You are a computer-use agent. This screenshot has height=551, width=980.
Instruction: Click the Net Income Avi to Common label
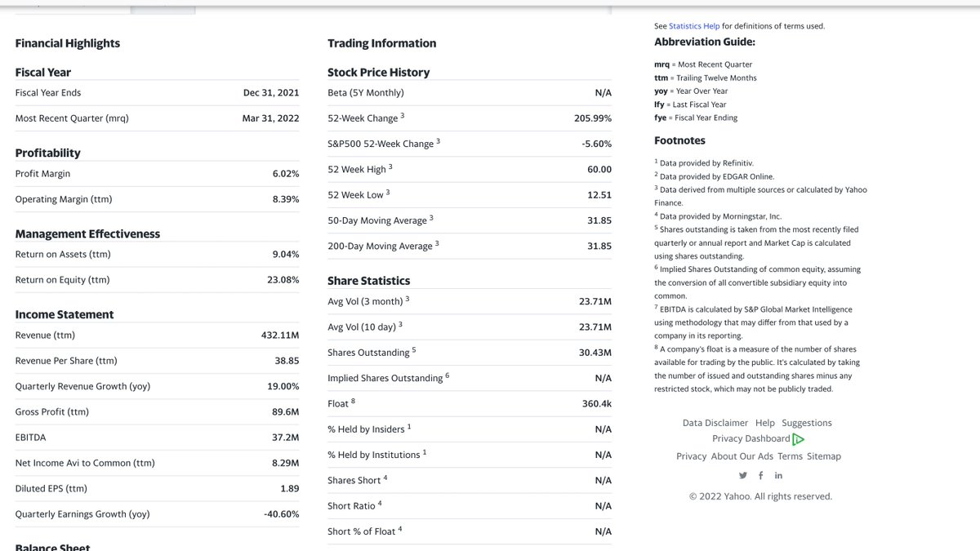85,463
